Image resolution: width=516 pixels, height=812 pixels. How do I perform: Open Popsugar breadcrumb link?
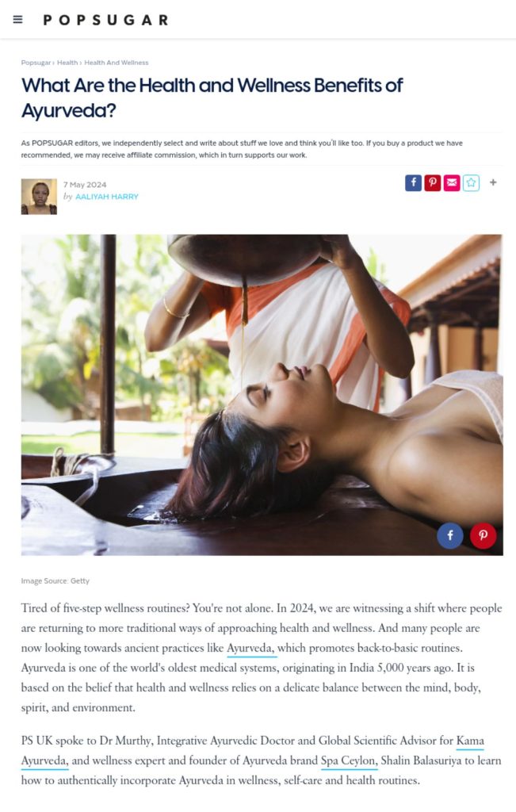(x=36, y=63)
